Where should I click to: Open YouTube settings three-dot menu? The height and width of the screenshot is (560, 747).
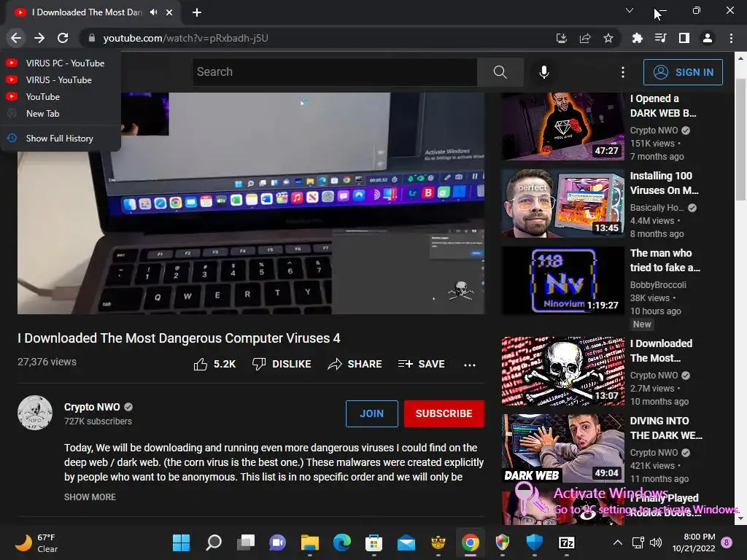(x=623, y=72)
